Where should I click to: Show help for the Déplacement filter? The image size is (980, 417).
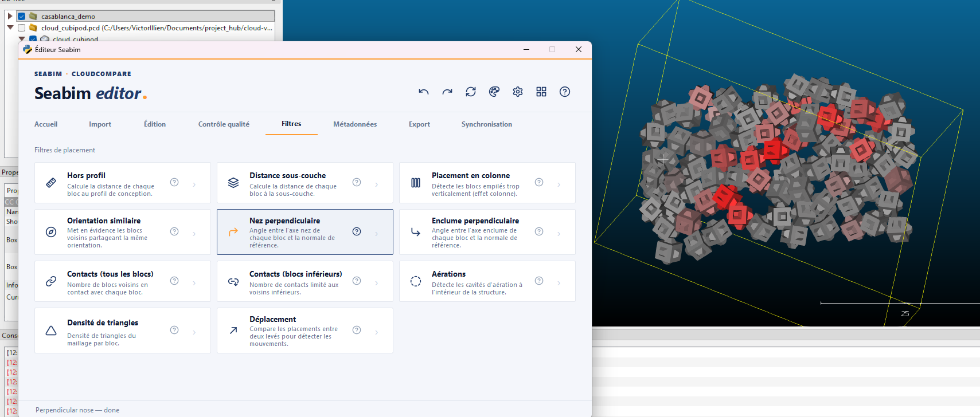(x=357, y=330)
